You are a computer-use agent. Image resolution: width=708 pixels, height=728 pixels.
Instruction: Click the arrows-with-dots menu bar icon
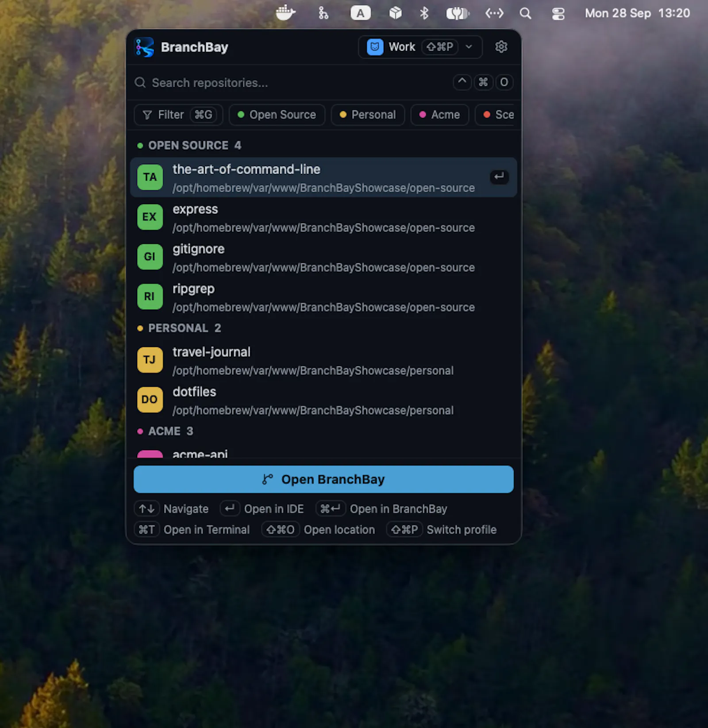coord(494,13)
